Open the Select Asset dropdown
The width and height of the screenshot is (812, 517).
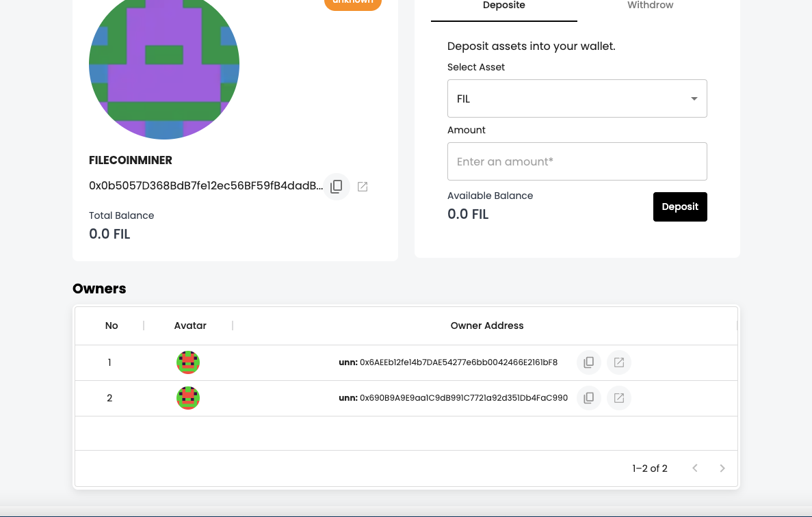577,98
